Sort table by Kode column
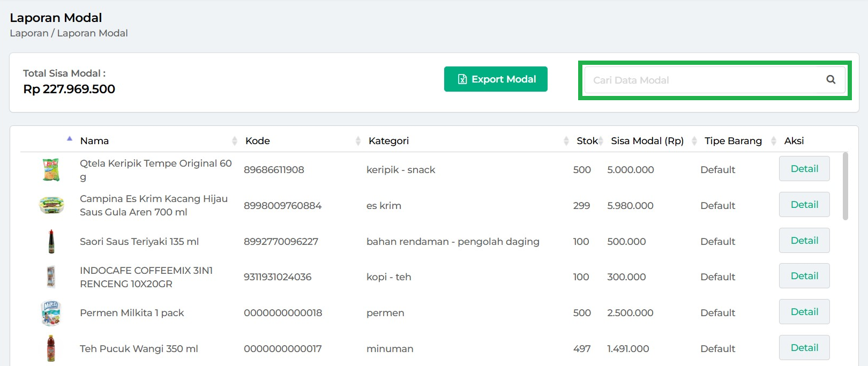The image size is (868, 366). [x=258, y=141]
